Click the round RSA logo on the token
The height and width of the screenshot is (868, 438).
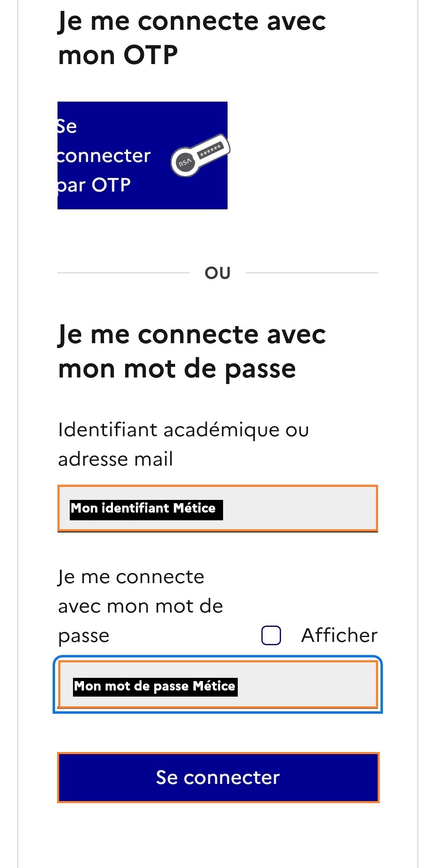[184, 163]
